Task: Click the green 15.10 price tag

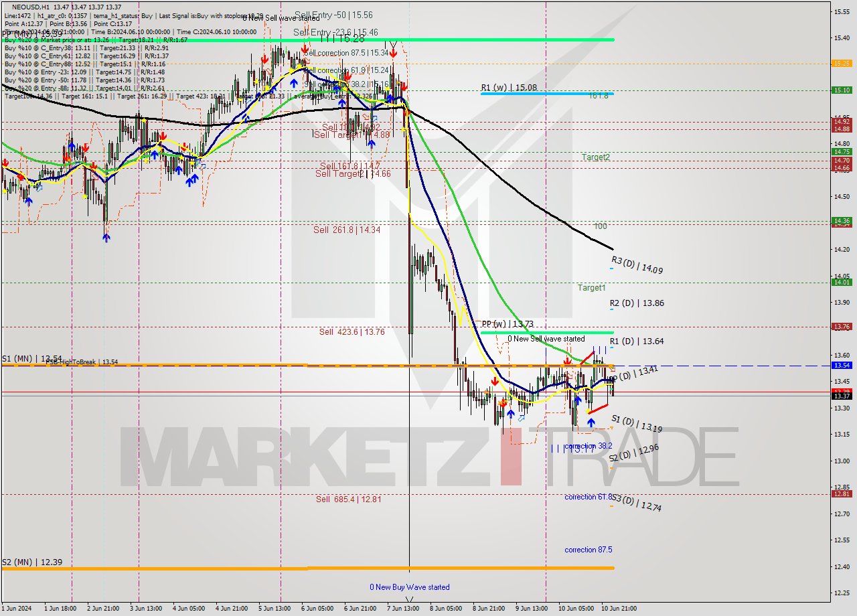Action: click(841, 90)
